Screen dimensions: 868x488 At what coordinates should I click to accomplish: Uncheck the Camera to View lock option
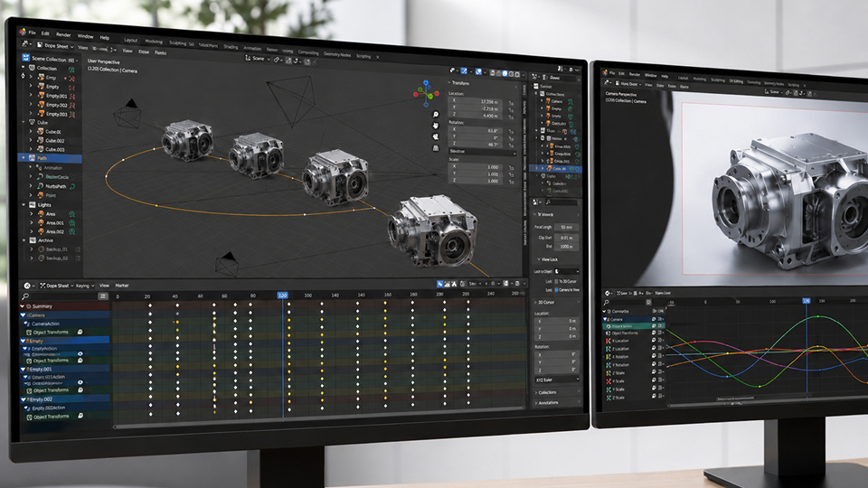pos(556,289)
